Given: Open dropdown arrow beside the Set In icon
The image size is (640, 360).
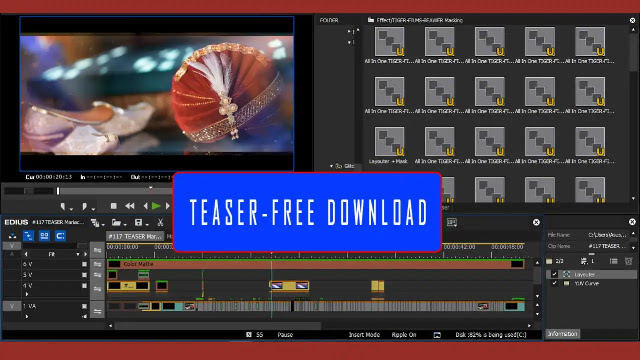Looking at the screenshot, I should (71, 209).
